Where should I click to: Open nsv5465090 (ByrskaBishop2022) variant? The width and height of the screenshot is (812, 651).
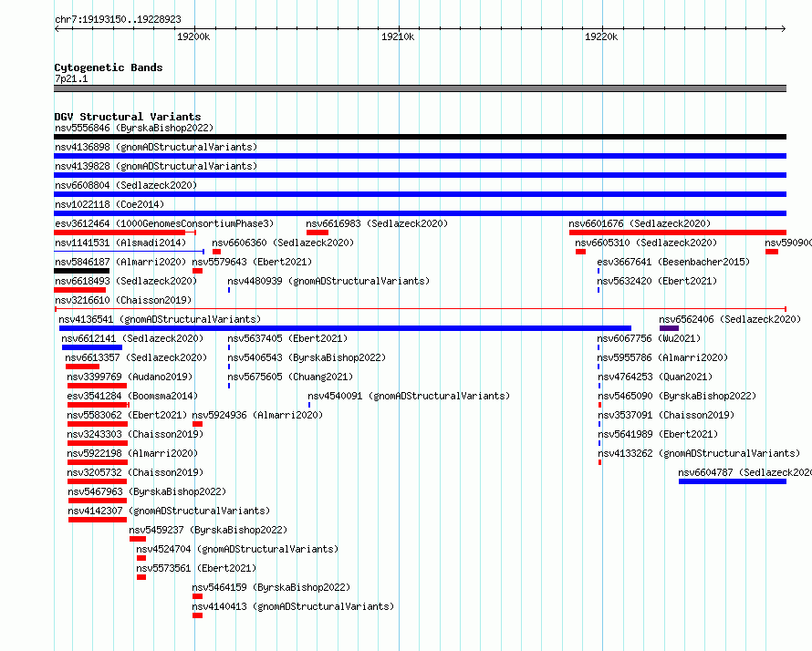(677, 396)
